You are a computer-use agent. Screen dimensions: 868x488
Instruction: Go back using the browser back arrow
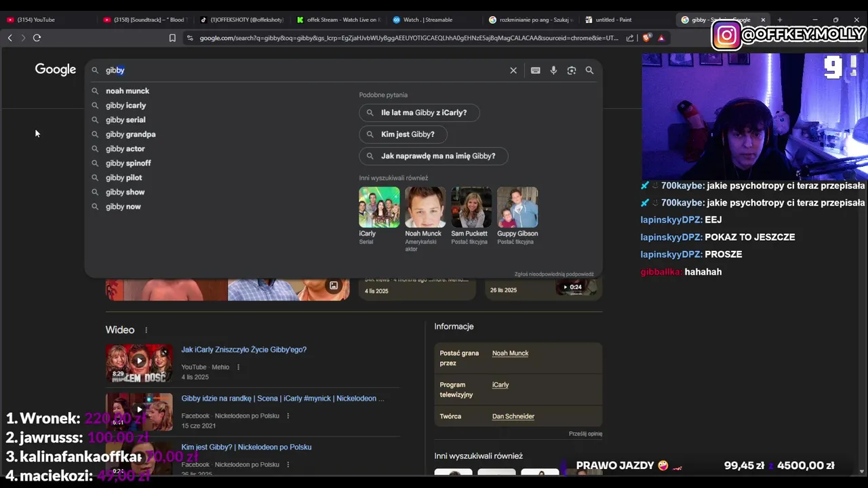(x=9, y=38)
